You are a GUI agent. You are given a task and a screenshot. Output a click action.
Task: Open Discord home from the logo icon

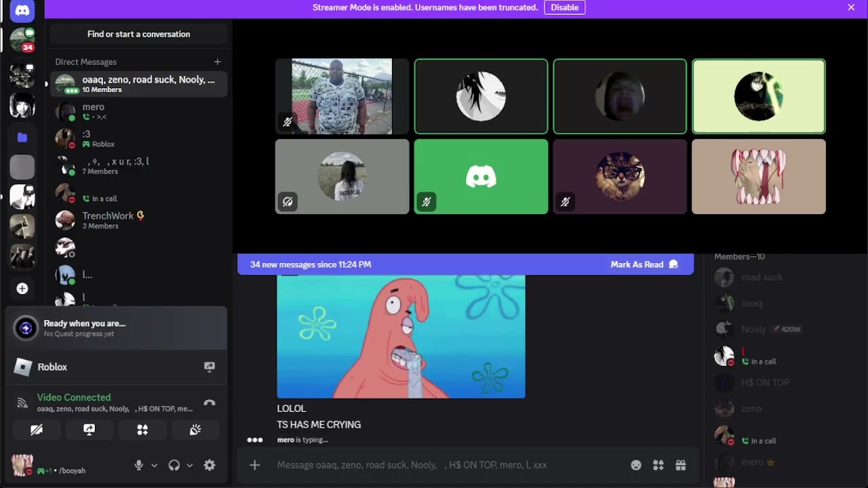(x=22, y=11)
